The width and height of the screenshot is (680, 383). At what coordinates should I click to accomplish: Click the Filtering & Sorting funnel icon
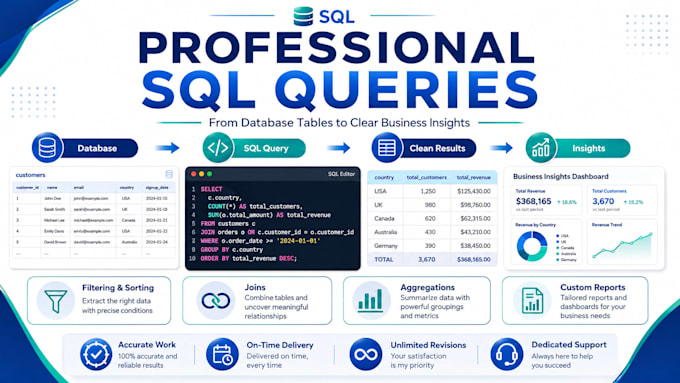[x=56, y=301]
